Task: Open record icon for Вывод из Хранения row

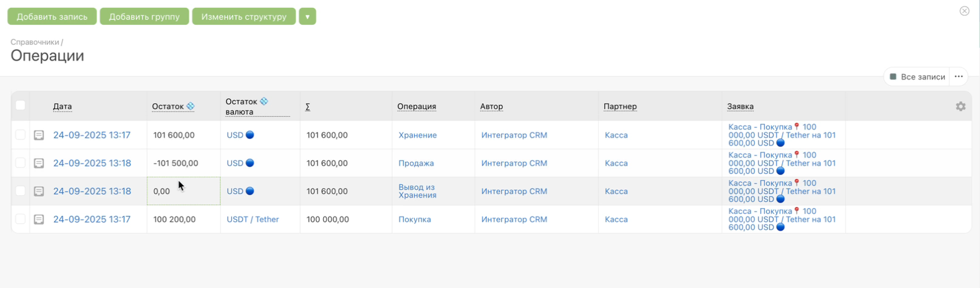Action: tap(39, 191)
